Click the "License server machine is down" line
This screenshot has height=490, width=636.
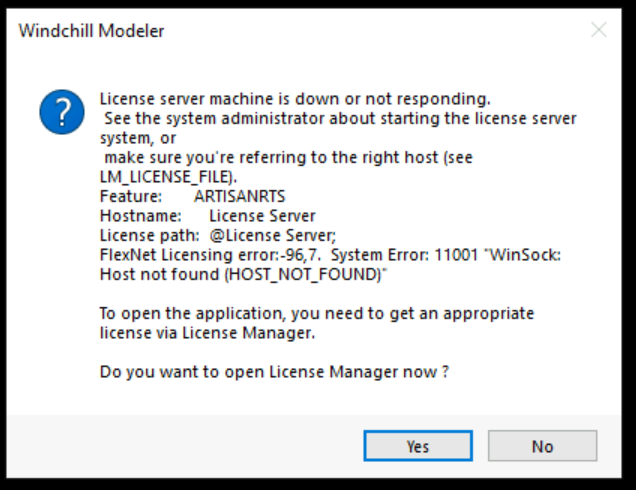(295, 98)
